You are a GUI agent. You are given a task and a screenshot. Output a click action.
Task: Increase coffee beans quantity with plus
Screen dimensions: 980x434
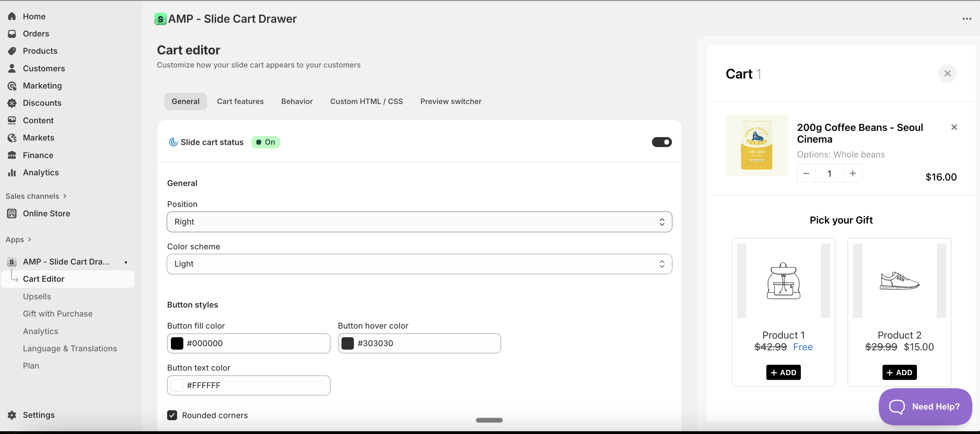[x=853, y=174]
